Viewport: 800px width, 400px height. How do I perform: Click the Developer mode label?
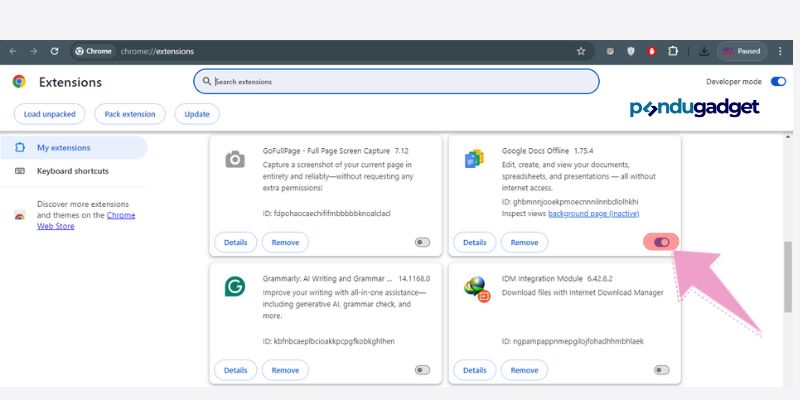(734, 82)
